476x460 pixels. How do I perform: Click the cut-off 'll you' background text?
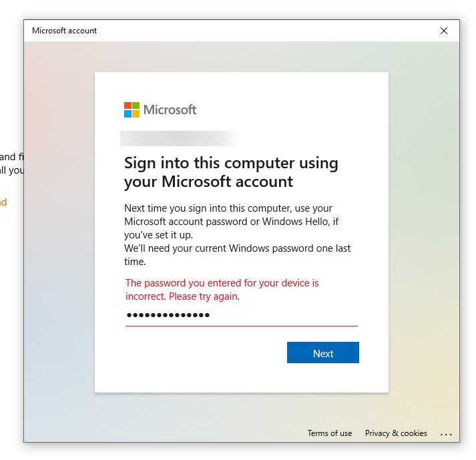pos(12,170)
